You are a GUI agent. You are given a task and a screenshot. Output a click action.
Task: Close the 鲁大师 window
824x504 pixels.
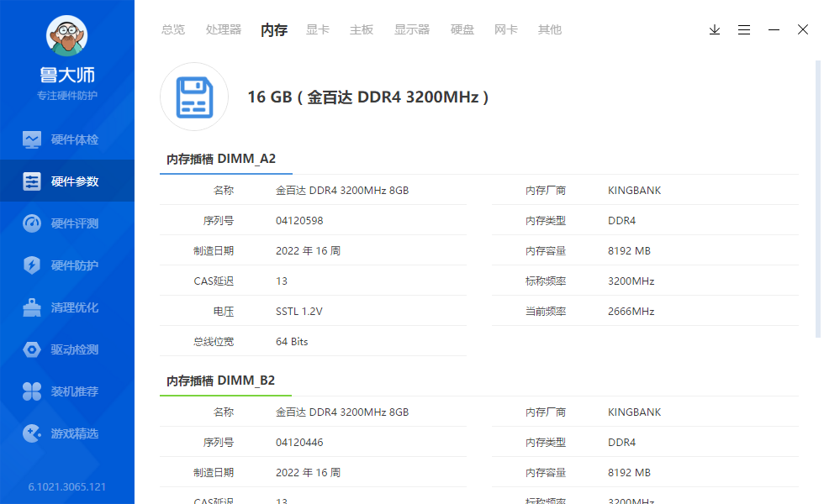803,29
